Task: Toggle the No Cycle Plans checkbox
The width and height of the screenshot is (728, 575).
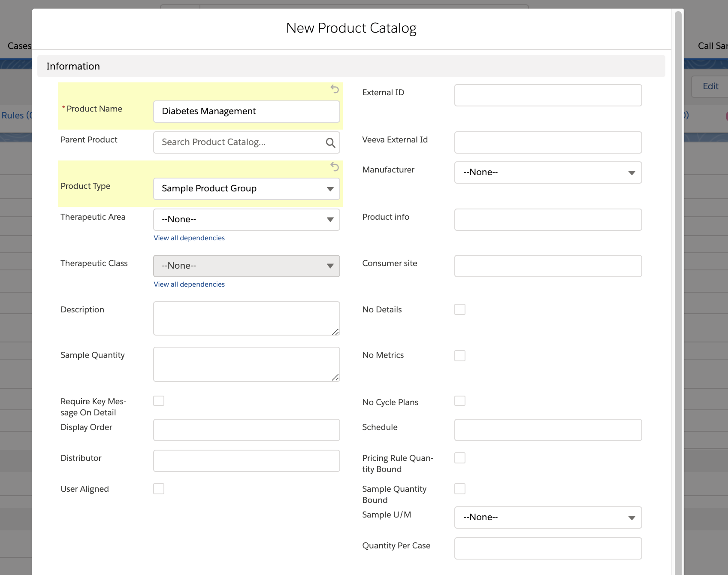Action: pos(460,401)
